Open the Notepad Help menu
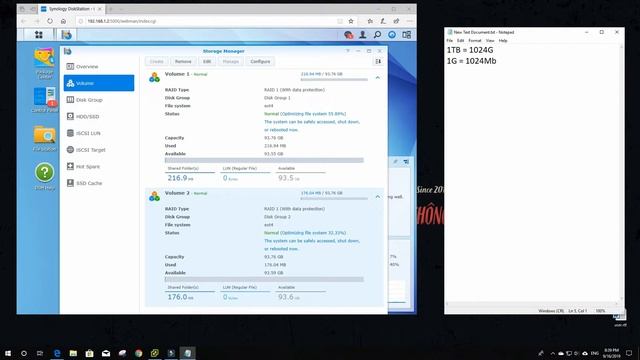Image resolution: width=640 pixels, height=360 pixels. point(503,40)
